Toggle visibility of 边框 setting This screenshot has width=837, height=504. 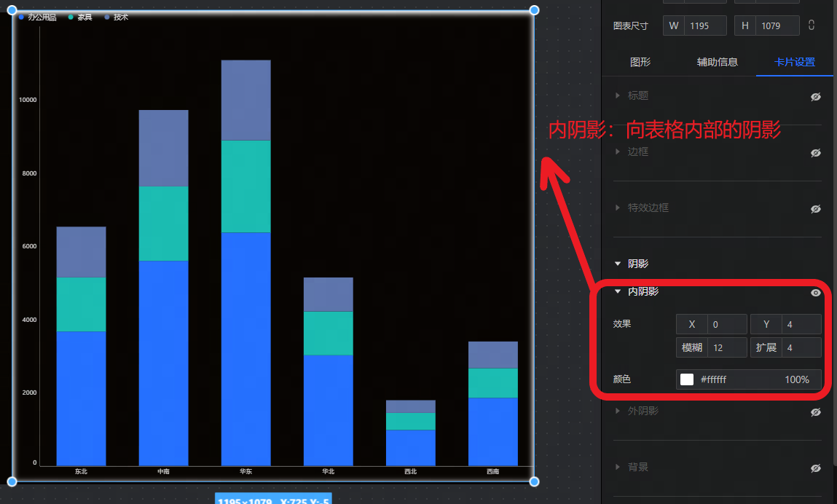click(816, 152)
